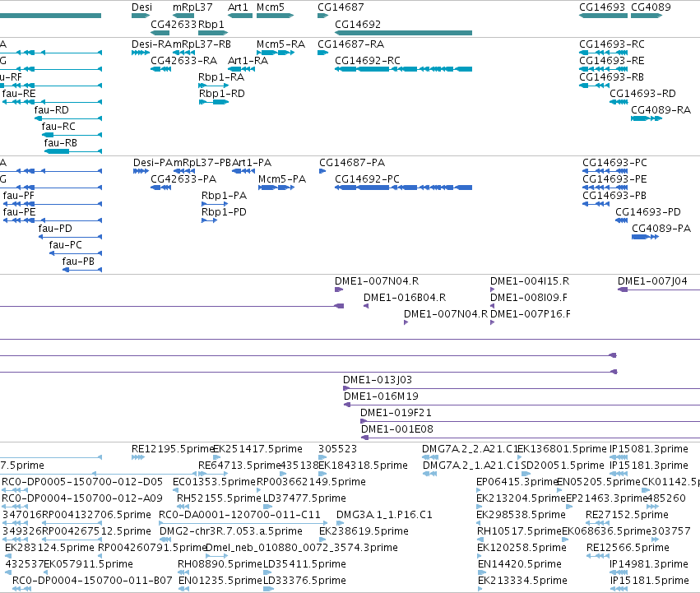700x593 pixels.
Task: Click the DME1-016M19 BAC label
Action: (381, 397)
